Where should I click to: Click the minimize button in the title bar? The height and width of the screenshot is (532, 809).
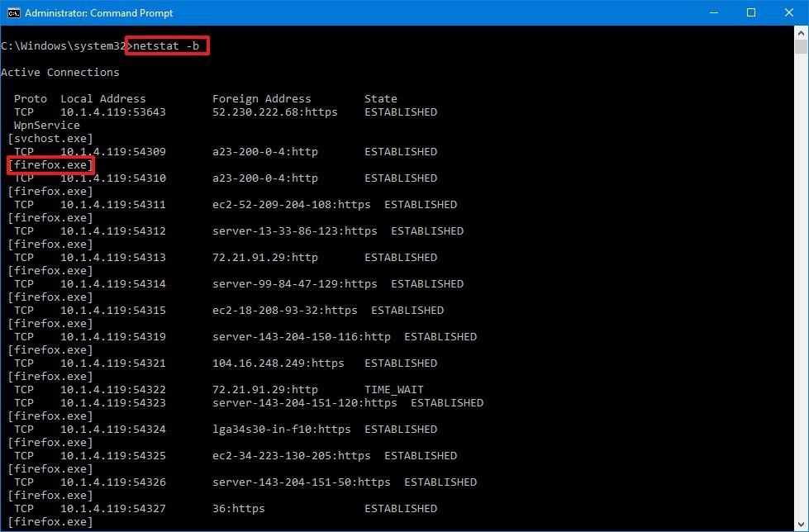tap(714, 12)
